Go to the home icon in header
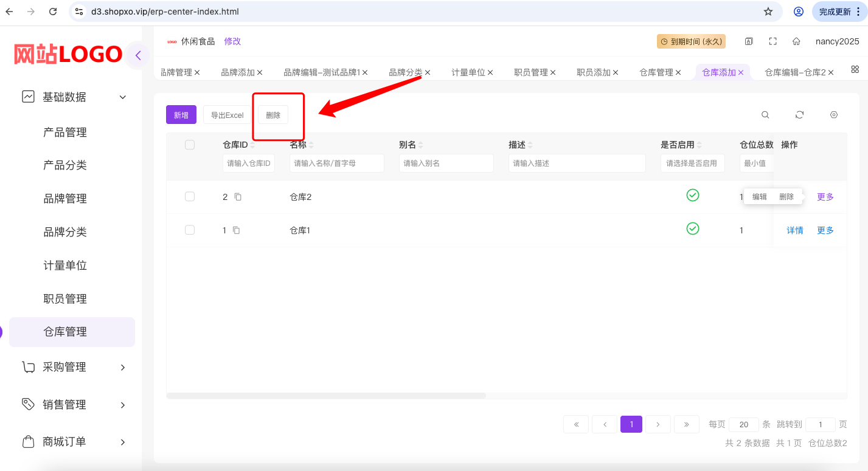Viewport: 868px width, 471px height. pos(796,41)
